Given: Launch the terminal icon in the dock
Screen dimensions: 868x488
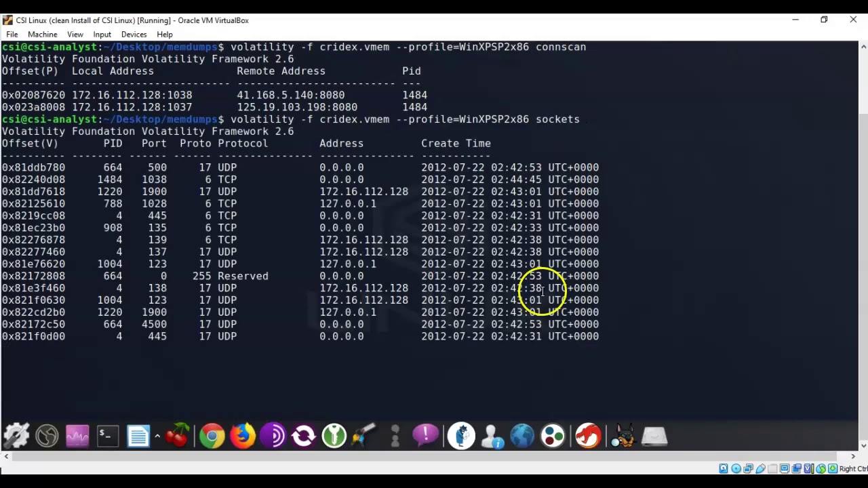Looking at the screenshot, I should [106, 436].
